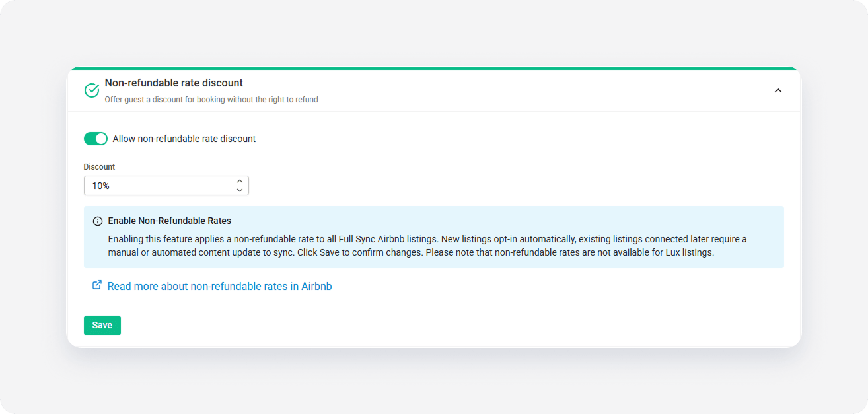Collapse the Non-refundable rate discount section
868x414 pixels.
click(778, 90)
